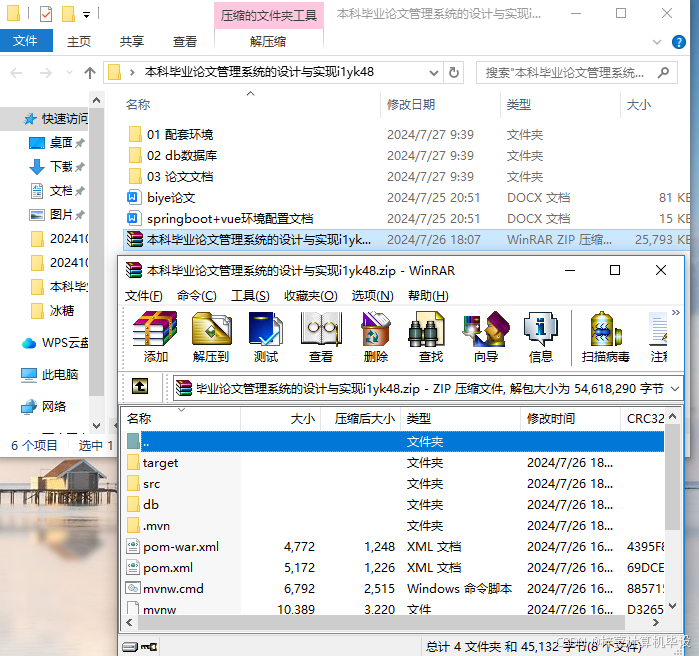Open WinRAR 工具(S) menu
Image resolution: width=699 pixels, height=656 pixels.
250,295
